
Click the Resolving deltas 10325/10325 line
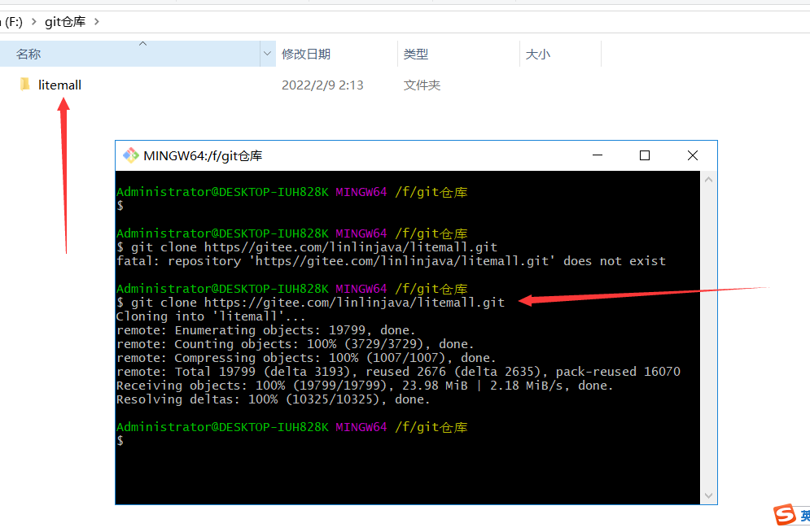[x=274, y=399]
